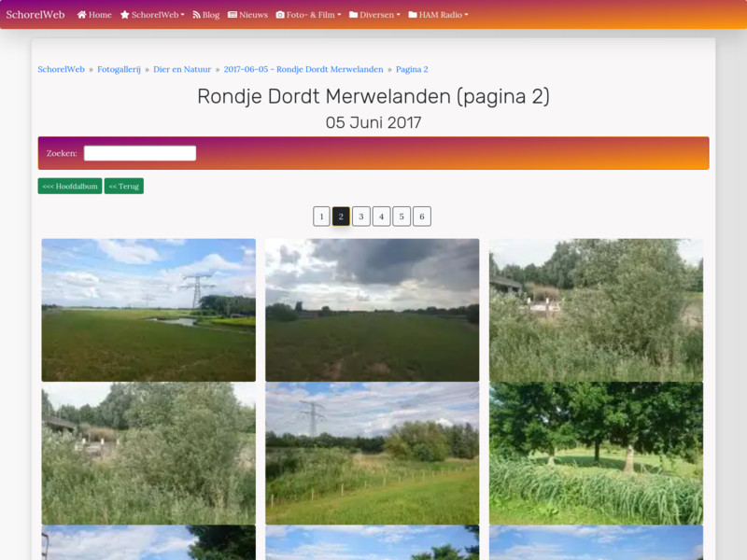This screenshot has height=560, width=747.
Task: Click the SchorelWeb brand logo in navbar
Action: tap(35, 15)
